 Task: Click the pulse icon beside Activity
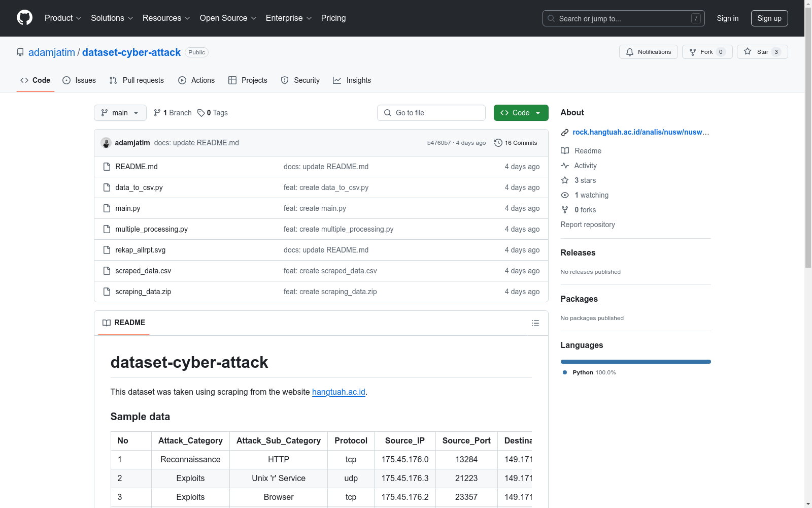[x=565, y=166]
